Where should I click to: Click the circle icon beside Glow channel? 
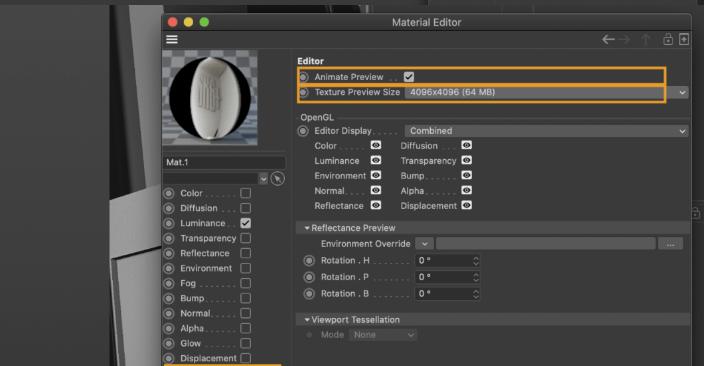click(169, 344)
